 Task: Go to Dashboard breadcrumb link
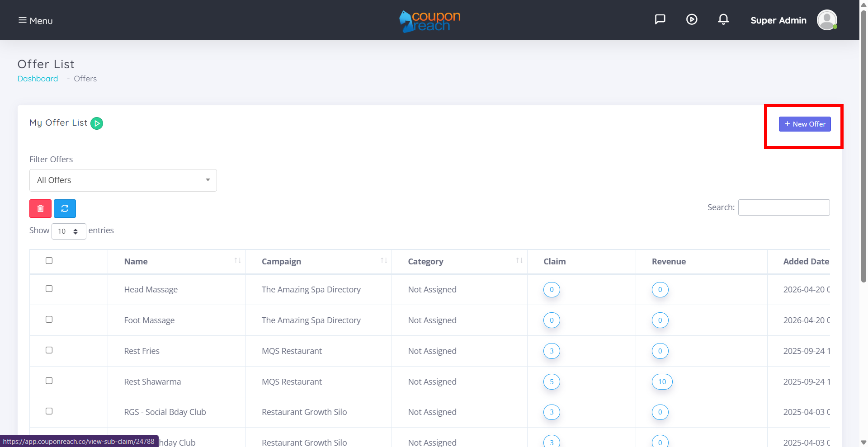click(x=38, y=79)
